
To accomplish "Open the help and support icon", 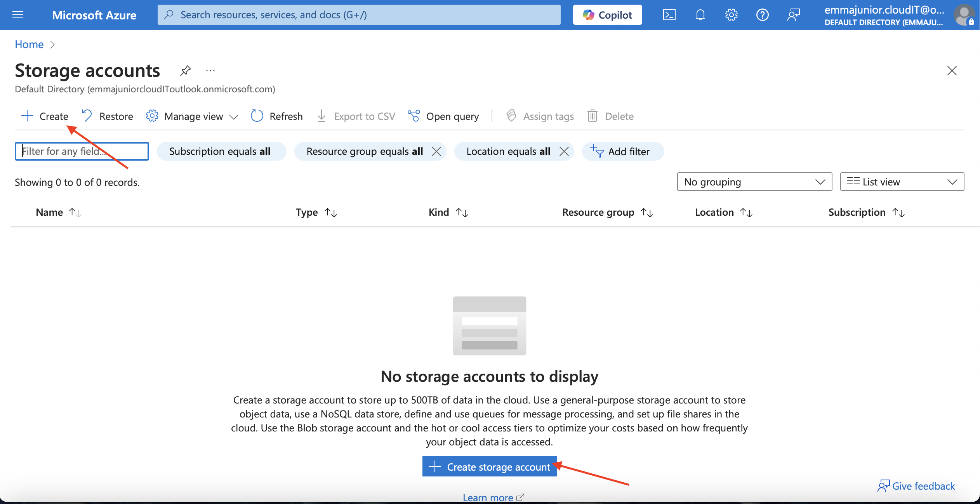I will pos(762,15).
